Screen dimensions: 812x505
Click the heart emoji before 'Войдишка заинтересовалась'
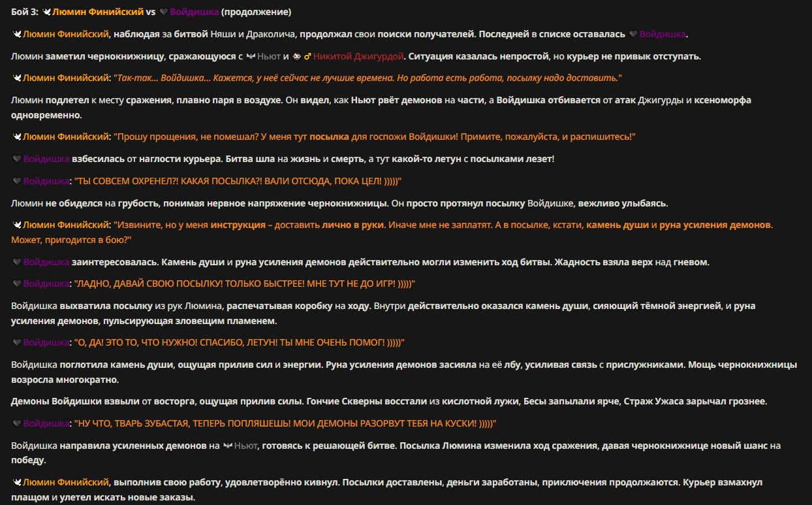point(17,262)
